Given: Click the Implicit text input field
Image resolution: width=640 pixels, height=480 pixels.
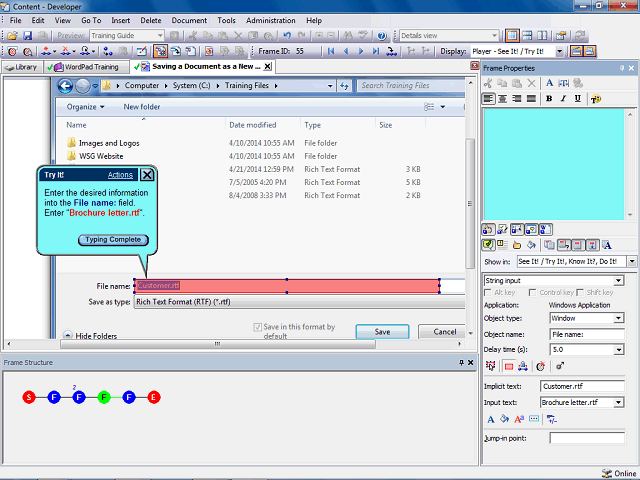Looking at the screenshot, I should [x=582, y=386].
